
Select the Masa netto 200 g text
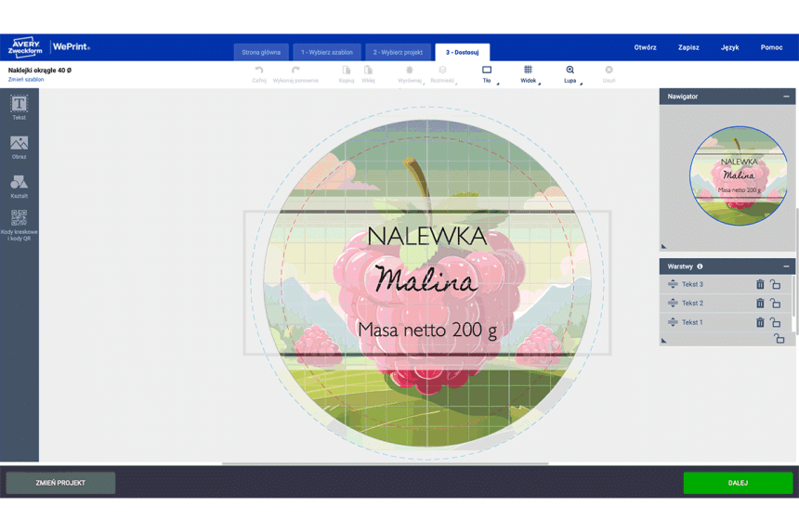tap(427, 331)
